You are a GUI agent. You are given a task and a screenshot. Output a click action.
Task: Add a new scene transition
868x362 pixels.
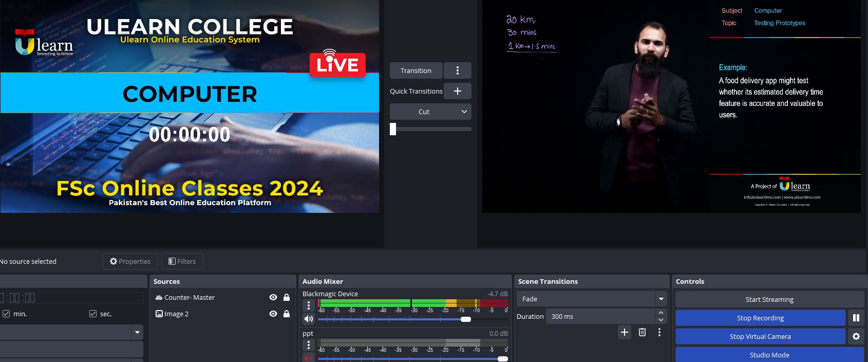tap(625, 332)
